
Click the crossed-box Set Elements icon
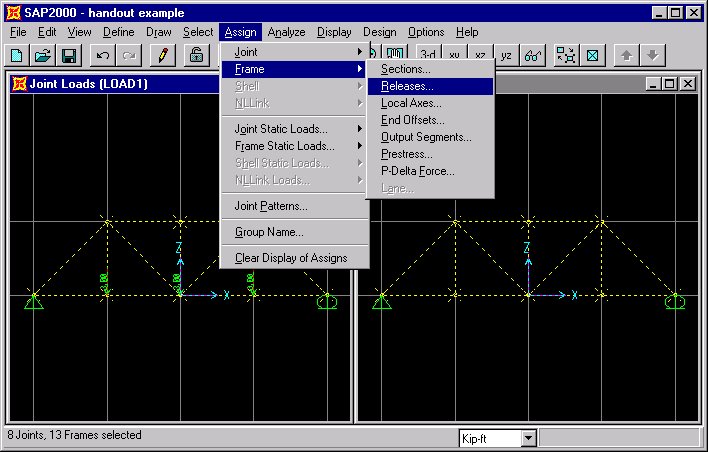click(592, 56)
